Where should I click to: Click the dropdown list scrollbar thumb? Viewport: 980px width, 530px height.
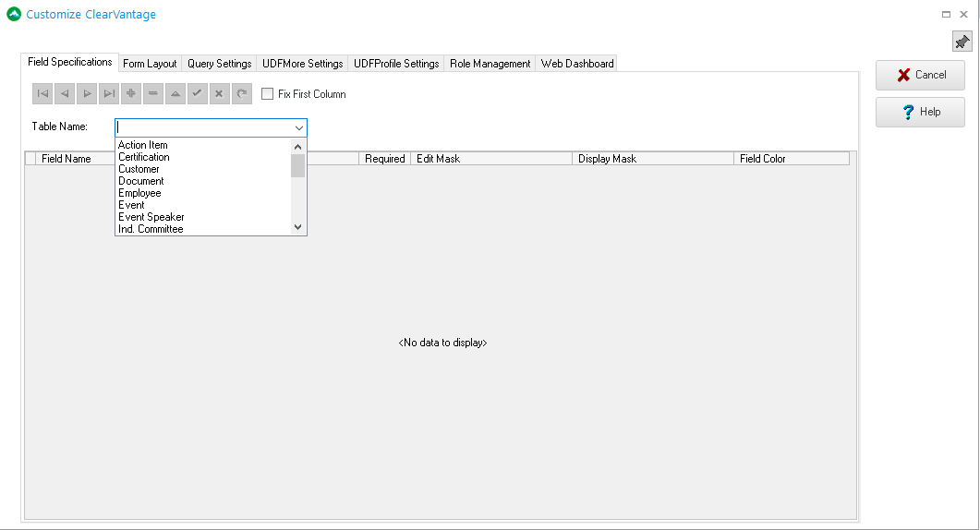(298, 165)
